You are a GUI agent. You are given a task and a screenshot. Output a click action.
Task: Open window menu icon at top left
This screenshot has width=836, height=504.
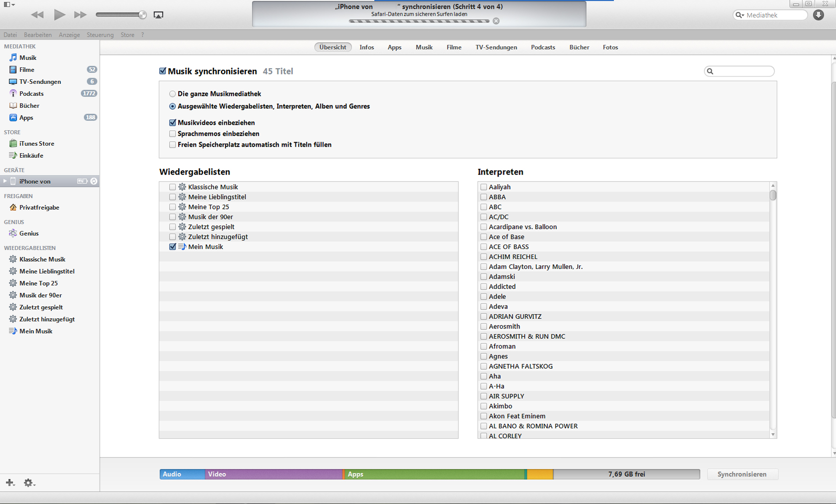coord(9,4)
